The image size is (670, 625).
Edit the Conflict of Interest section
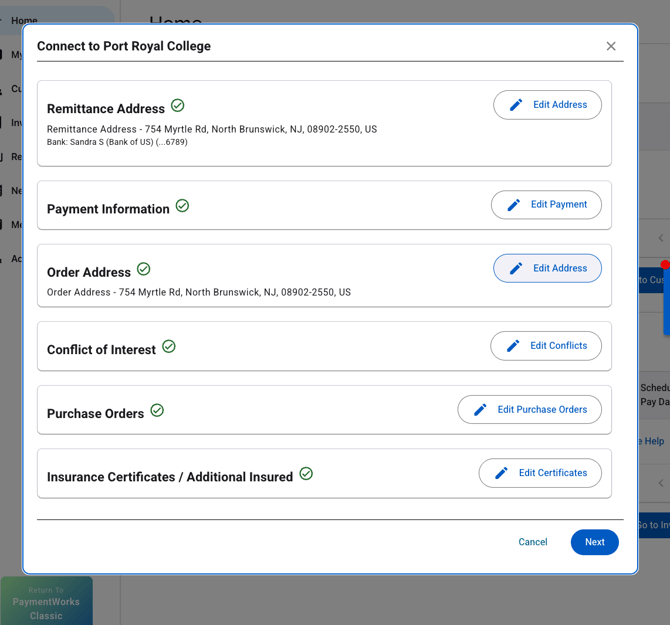(546, 346)
